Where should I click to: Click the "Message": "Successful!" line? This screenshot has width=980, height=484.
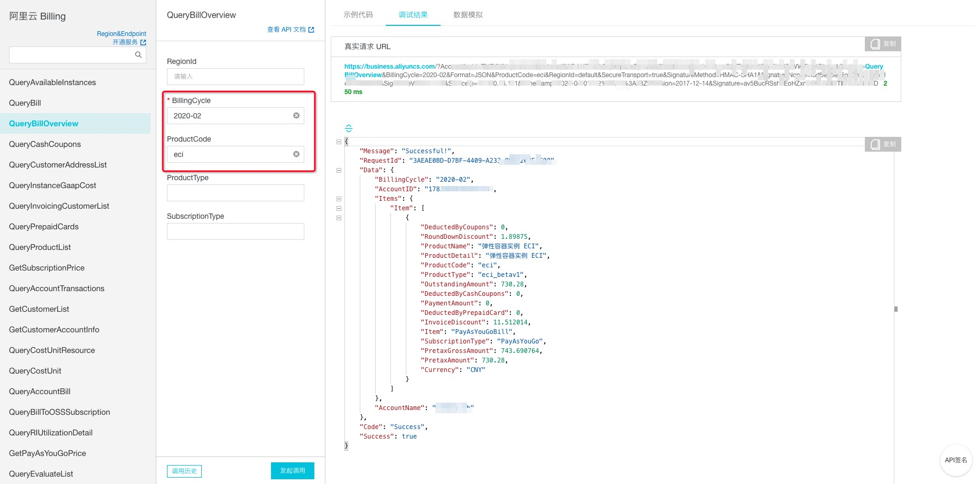point(407,151)
